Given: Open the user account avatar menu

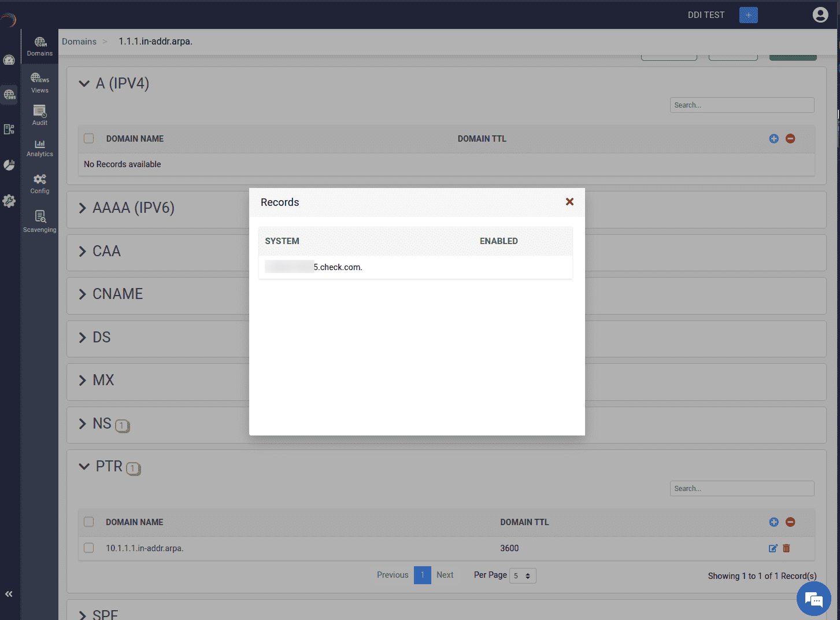Looking at the screenshot, I should click(x=820, y=14).
